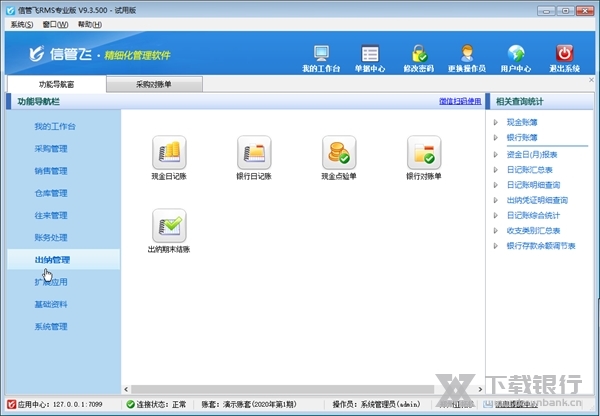Viewport: 600px width, 416px height.
Task: Click horizontal scrollbar left arrow
Action: pyautogui.click(x=126, y=389)
